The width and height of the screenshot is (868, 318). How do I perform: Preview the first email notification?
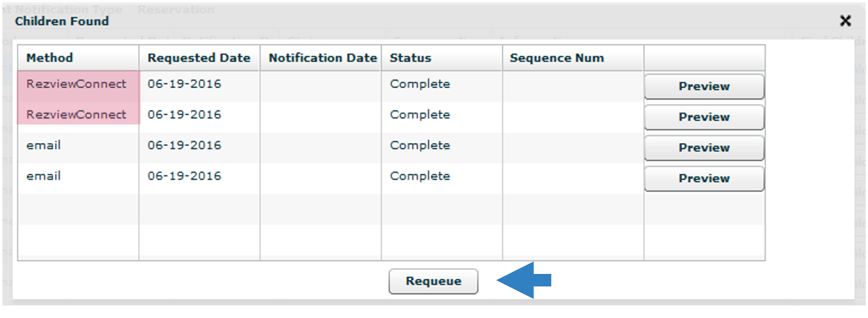(704, 148)
